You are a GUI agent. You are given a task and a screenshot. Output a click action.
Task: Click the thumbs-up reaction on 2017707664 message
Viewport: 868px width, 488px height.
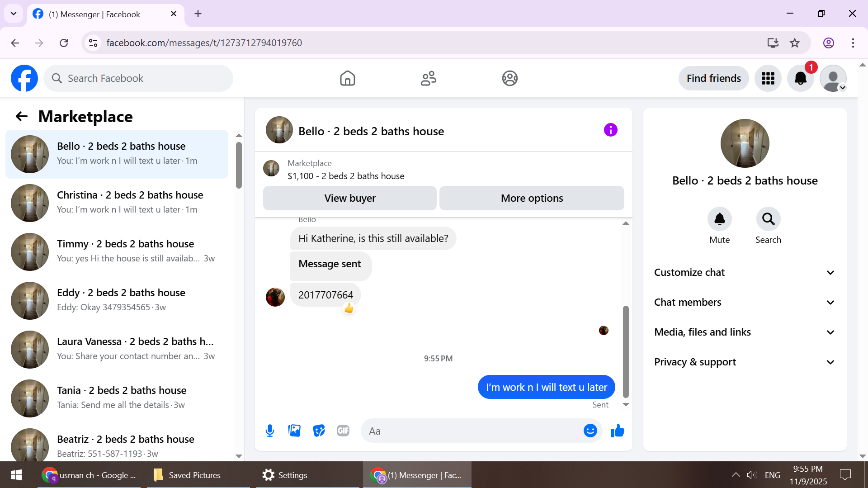click(x=349, y=308)
